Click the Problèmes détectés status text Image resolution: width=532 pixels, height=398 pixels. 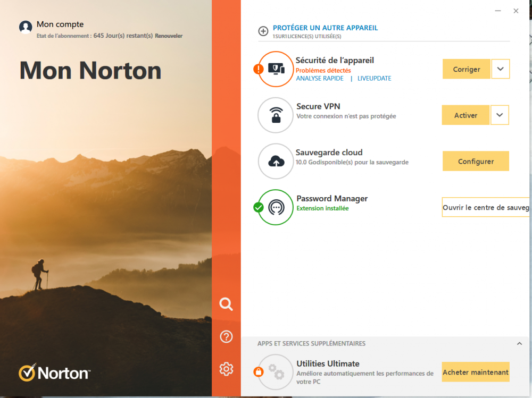tap(323, 71)
